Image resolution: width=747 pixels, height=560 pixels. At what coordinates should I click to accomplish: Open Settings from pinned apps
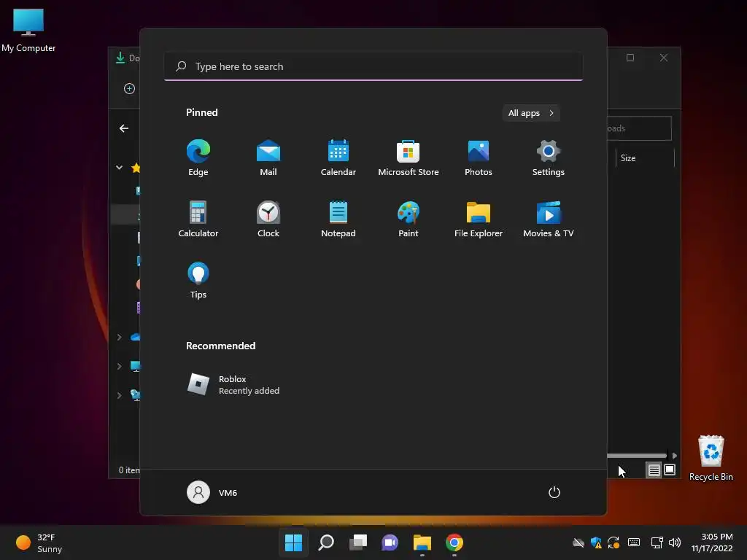(x=549, y=158)
